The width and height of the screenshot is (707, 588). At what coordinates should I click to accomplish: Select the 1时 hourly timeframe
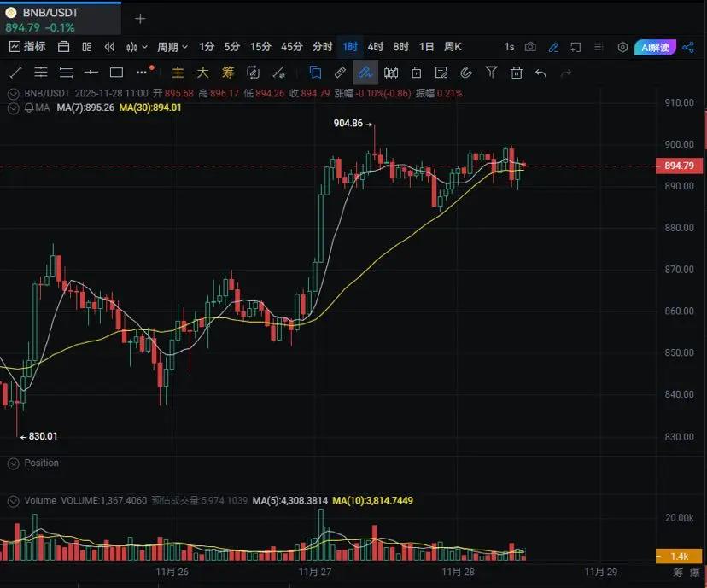point(350,47)
